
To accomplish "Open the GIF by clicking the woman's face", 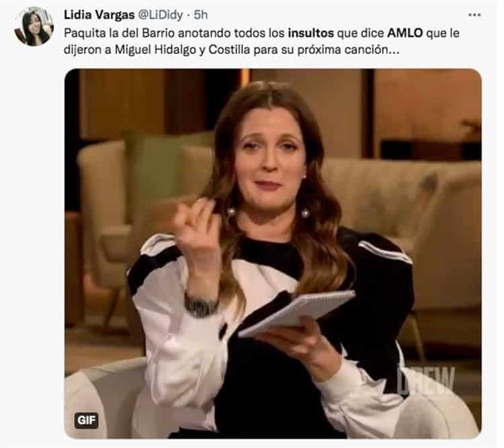I will tap(269, 152).
